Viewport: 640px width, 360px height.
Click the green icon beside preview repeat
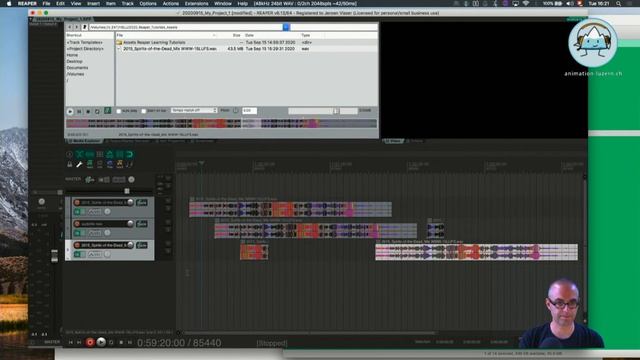click(107, 111)
